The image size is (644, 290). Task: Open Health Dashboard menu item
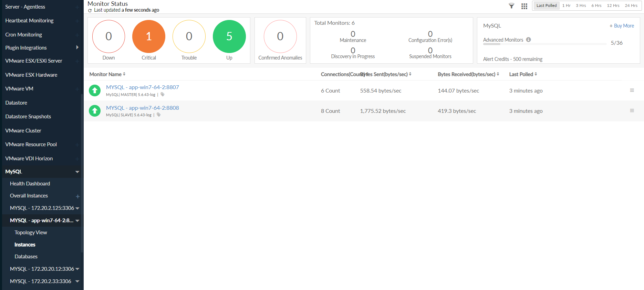pyautogui.click(x=30, y=184)
